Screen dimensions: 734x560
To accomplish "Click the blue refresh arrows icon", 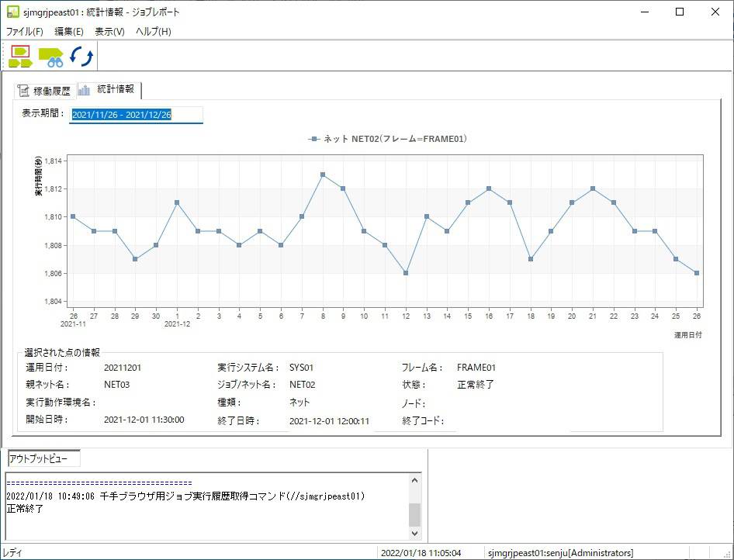I will 81,57.
